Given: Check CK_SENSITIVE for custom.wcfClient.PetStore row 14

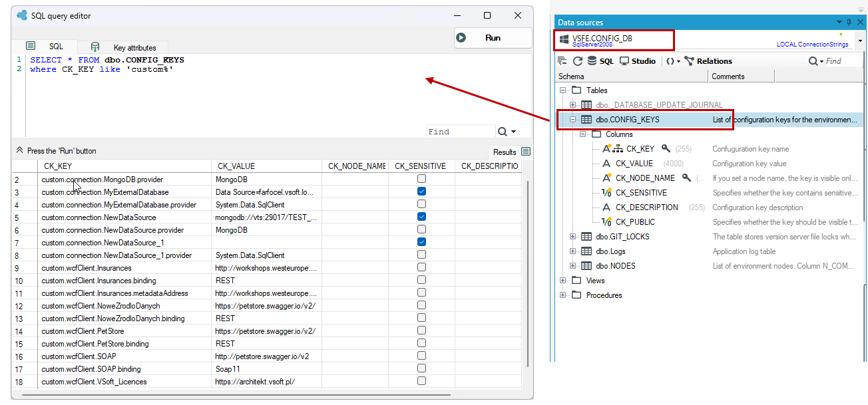Looking at the screenshot, I should coord(421,331).
